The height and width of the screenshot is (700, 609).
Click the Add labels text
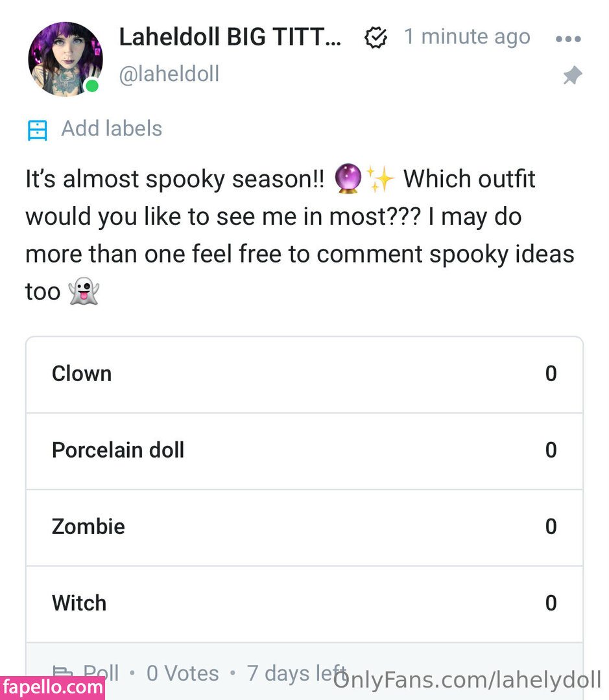point(112,128)
